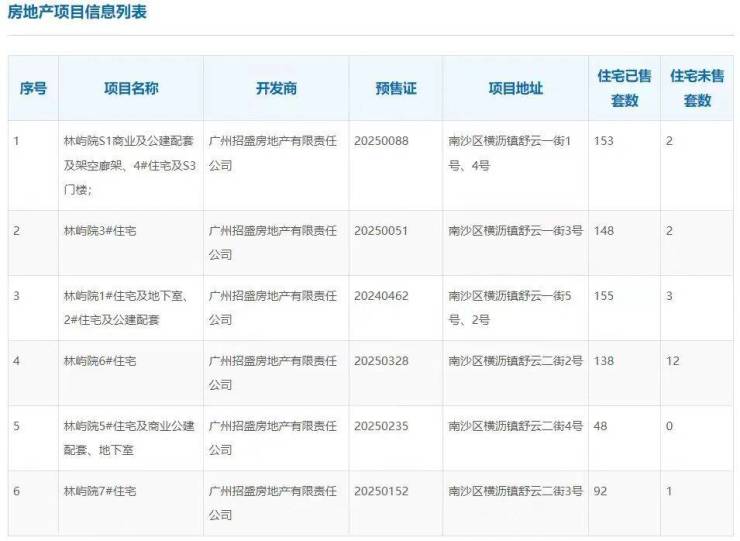Click the 开发商 column header
This screenshot has width=740, height=541.
click(x=276, y=88)
